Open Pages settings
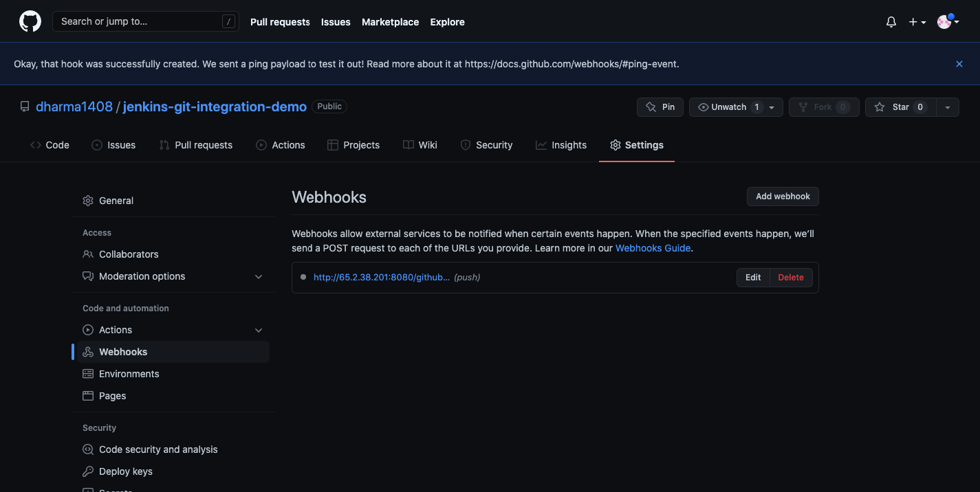The width and height of the screenshot is (980, 492). pos(173,396)
